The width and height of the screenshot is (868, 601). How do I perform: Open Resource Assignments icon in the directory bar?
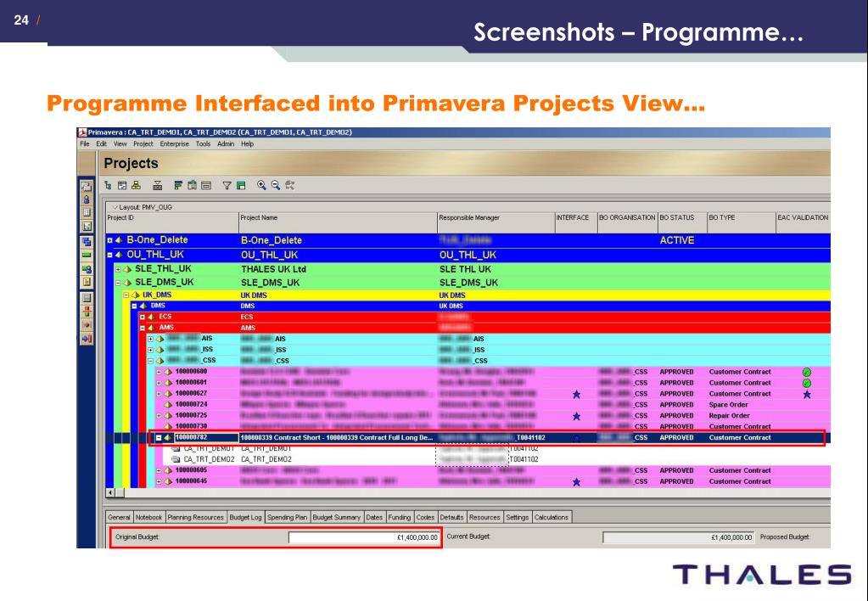(87, 268)
